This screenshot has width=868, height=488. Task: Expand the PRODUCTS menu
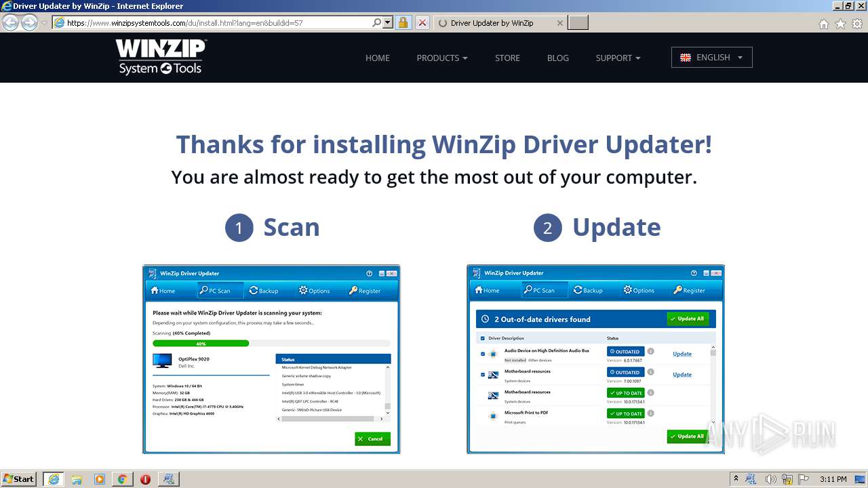point(442,58)
